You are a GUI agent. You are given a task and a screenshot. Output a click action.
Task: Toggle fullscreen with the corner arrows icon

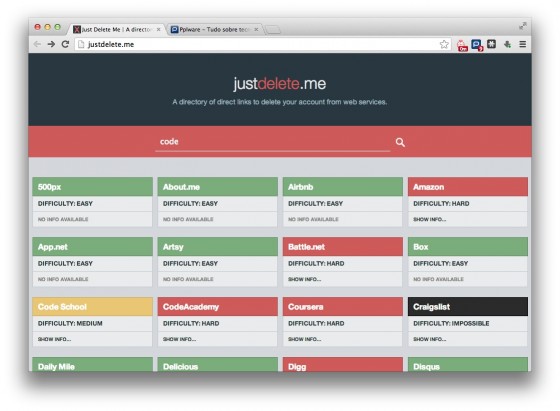coord(523,26)
